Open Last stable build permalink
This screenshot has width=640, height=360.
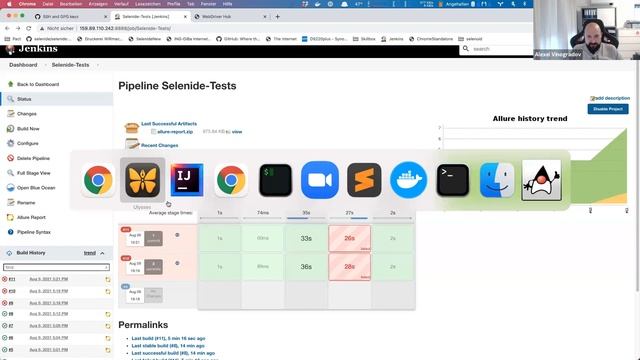[x=168, y=346]
